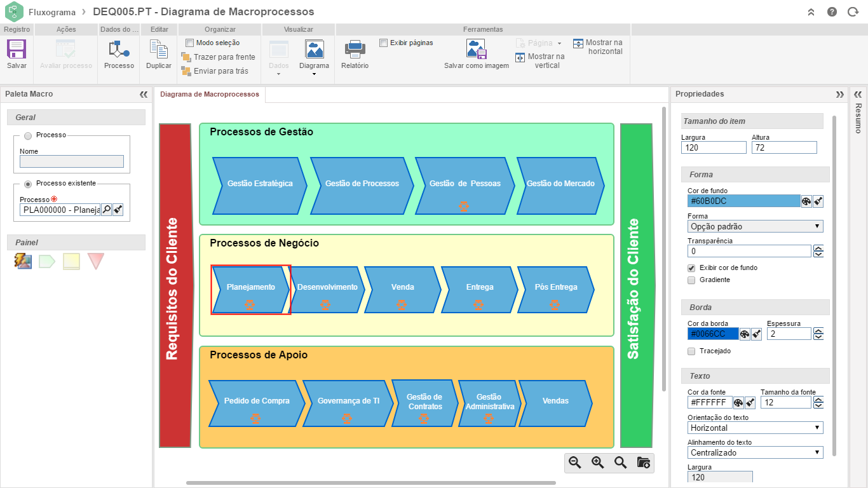Select the Diagrama de Macroprocessos tab

point(210,95)
